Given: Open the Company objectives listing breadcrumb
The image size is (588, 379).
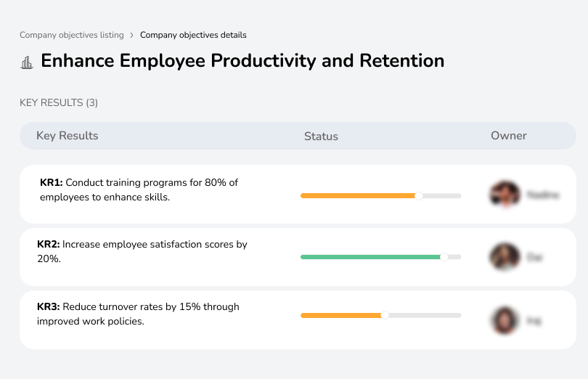Looking at the screenshot, I should point(71,35).
